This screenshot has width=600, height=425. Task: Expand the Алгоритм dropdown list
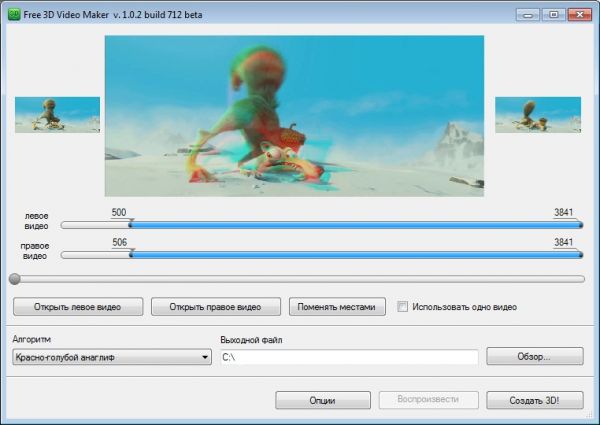click(x=112, y=357)
